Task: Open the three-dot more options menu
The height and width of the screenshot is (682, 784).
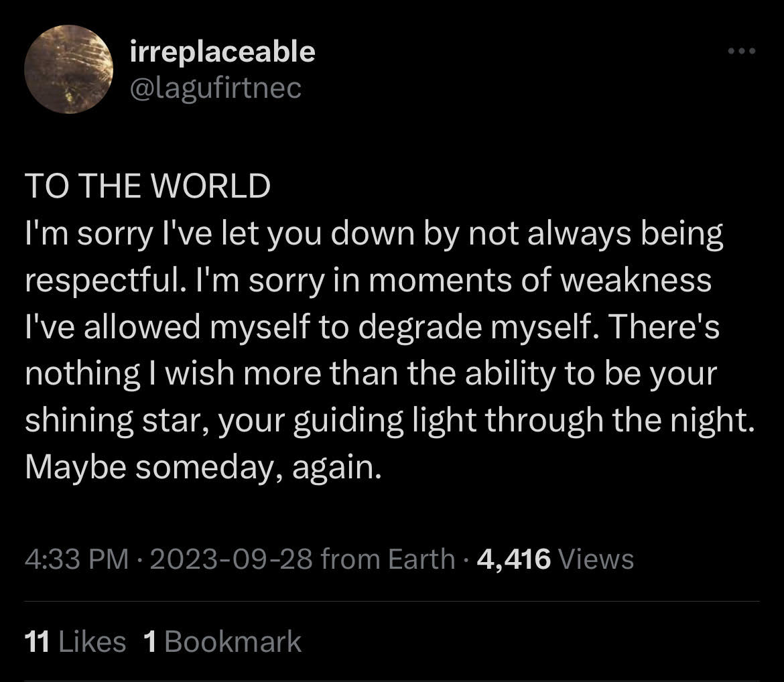Action: (742, 51)
